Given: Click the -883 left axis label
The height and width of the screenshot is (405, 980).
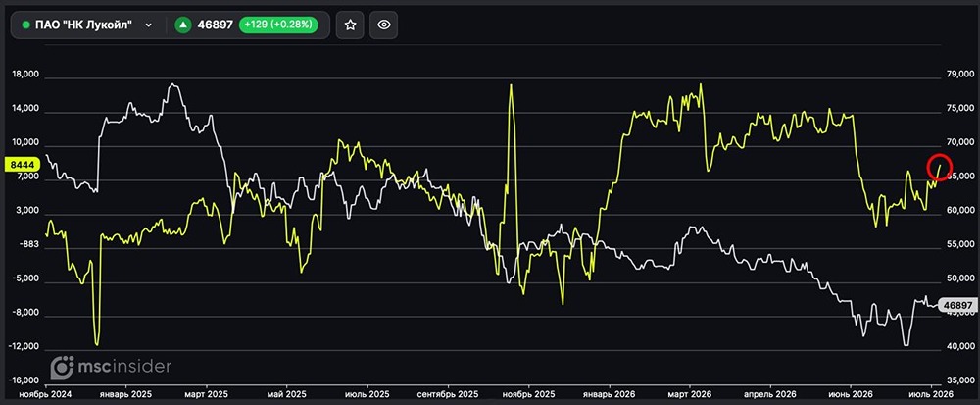Looking at the screenshot, I should click(x=29, y=245).
